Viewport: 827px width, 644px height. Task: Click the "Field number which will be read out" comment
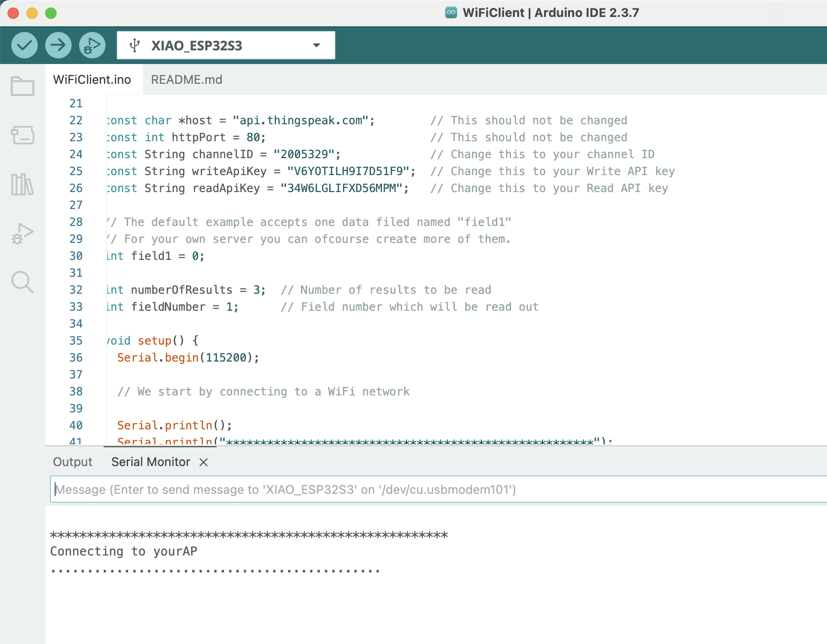point(410,307)
